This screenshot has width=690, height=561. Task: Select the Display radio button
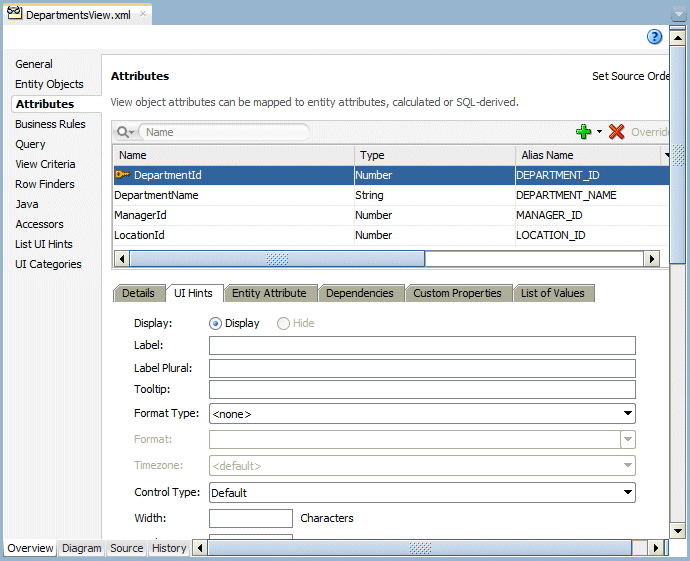tap(215, 323)
